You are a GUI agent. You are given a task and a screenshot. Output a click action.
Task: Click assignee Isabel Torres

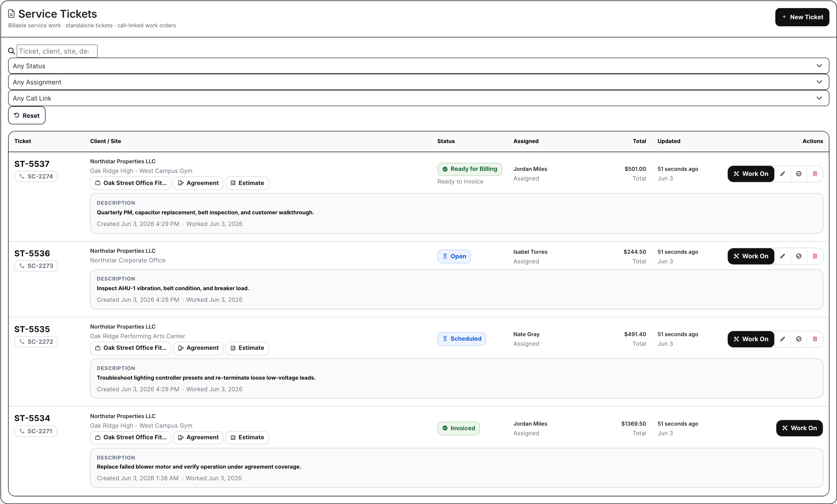tap(530, 252)
